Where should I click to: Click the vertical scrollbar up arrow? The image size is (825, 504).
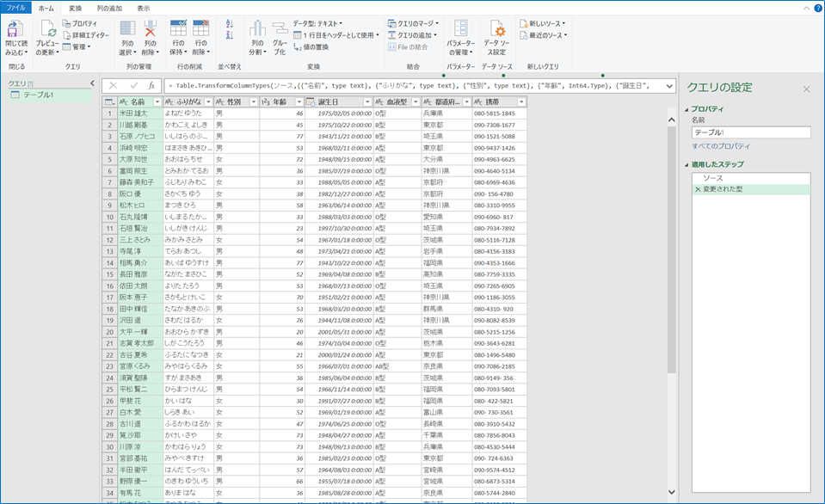671,120
